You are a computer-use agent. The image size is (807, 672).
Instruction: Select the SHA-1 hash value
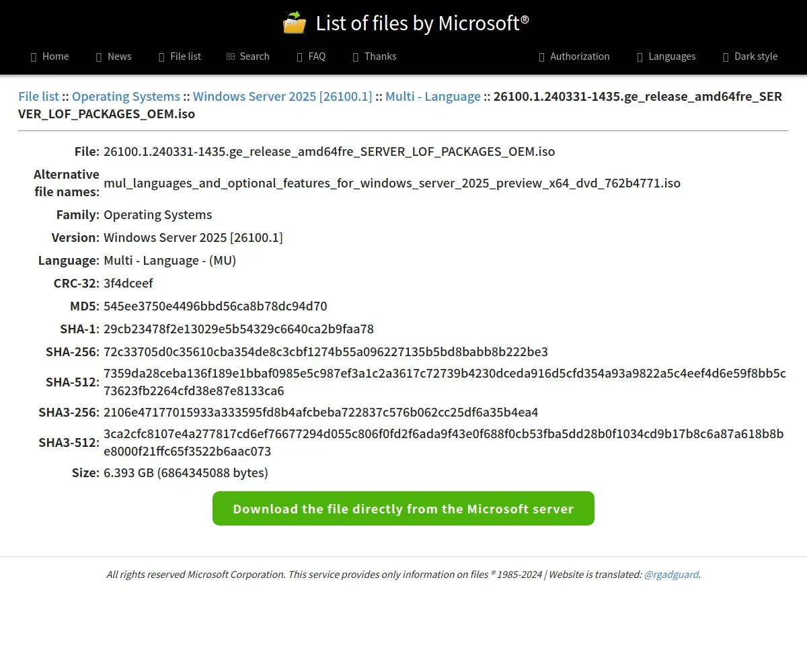pyautogui.click(x=239, y=329)
